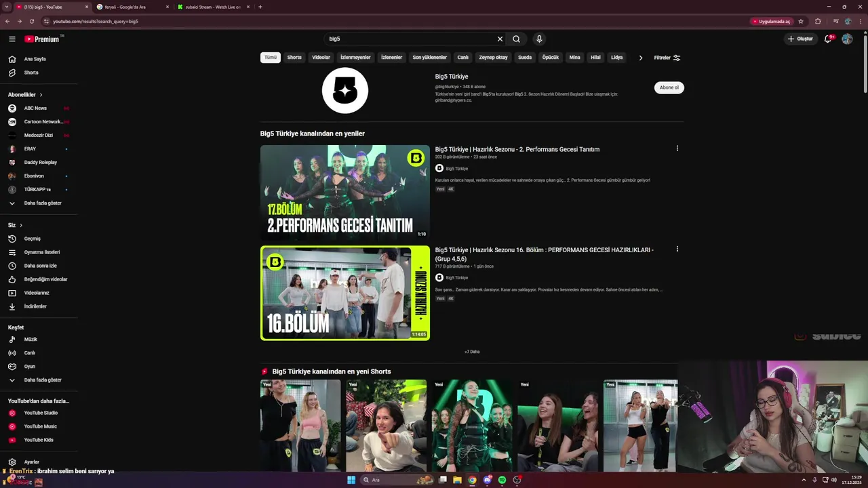Open the 17. Bölüm video thumbnail

pos(345,192)
